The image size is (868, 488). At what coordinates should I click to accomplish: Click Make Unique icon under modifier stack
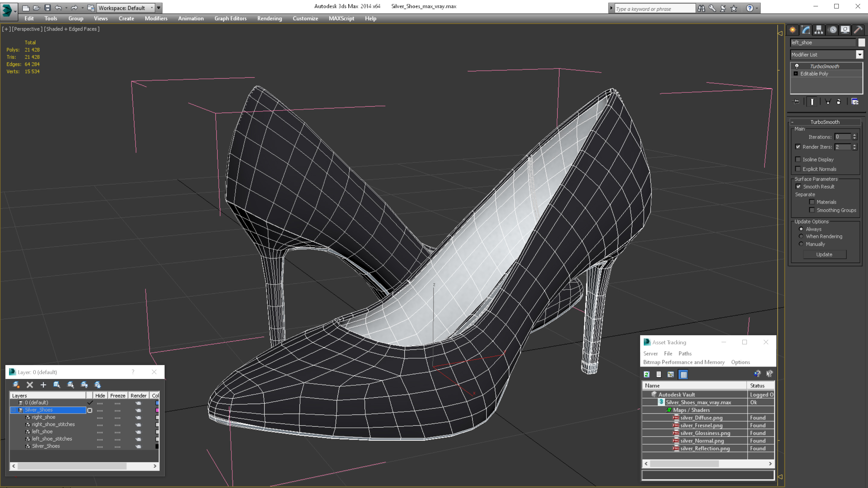coord(828,102)
